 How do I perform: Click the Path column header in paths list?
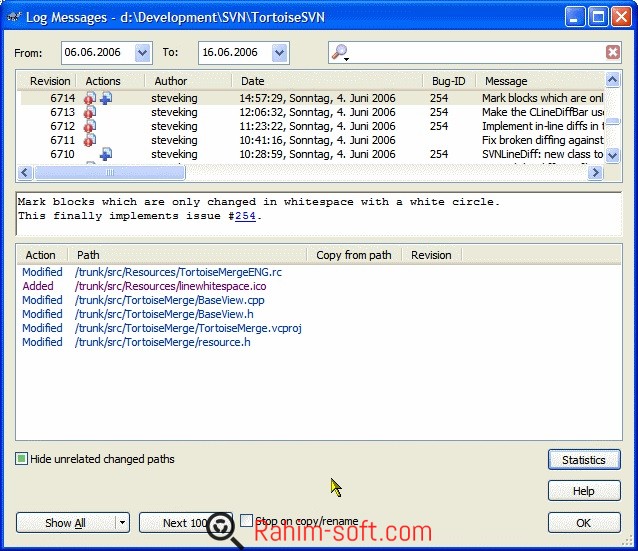pyautogui.click(x=187, y=255)
